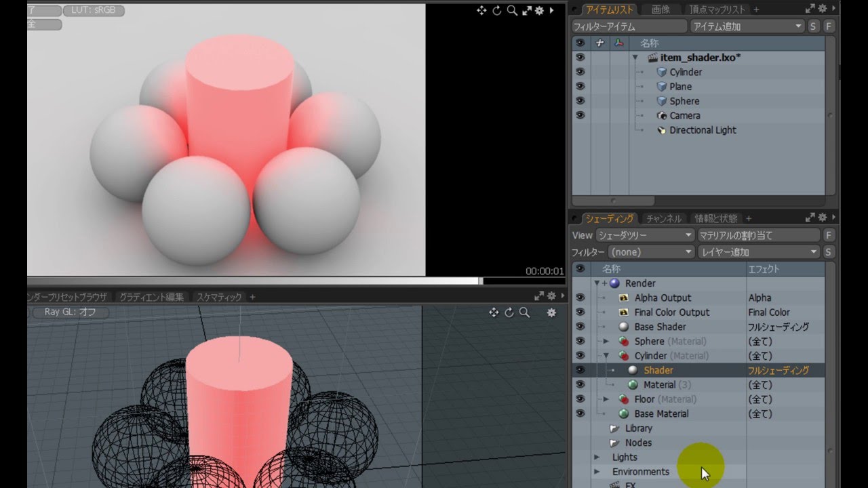868x488 pixels.
Task: Switch to the 画像 tab
Action: pyautogui.click(x=660, y=9)
